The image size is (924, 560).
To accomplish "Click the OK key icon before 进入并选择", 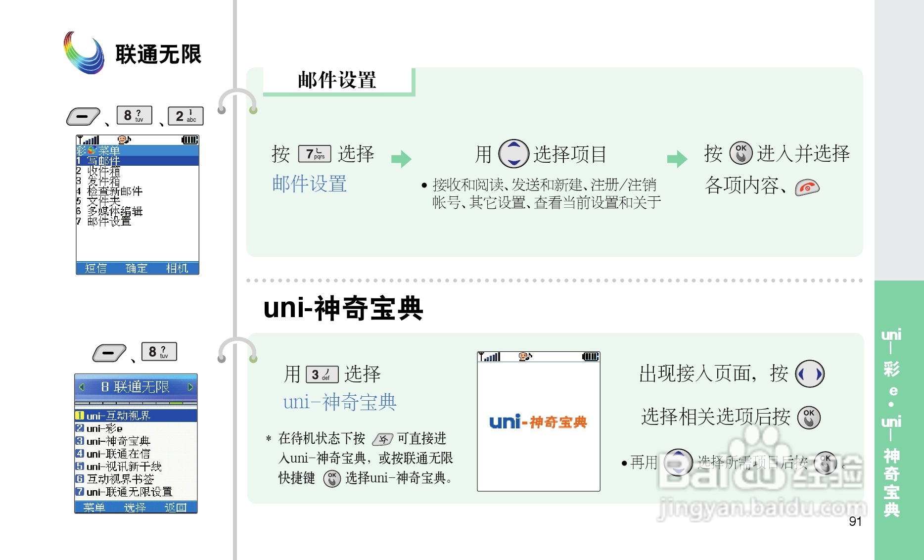I will 741,153.
